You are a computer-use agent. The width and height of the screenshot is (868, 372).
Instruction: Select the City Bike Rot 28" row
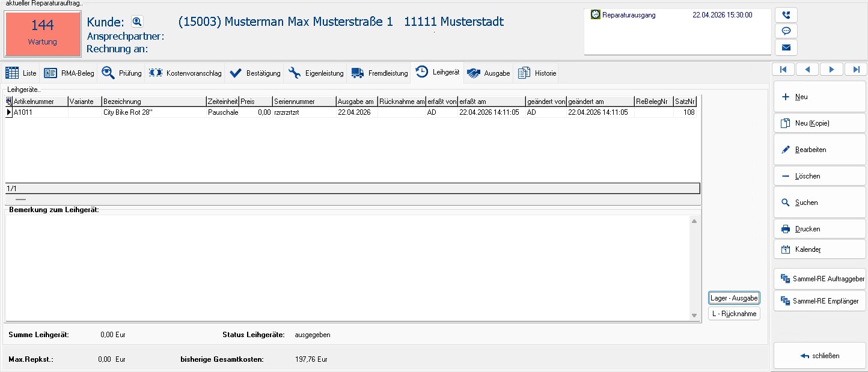(153, 112)
